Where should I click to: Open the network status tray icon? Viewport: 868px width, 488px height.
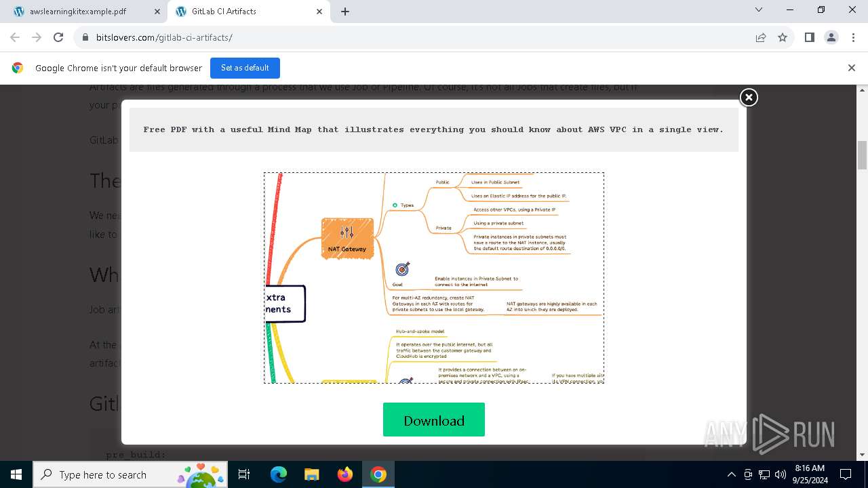pos(764,474)
